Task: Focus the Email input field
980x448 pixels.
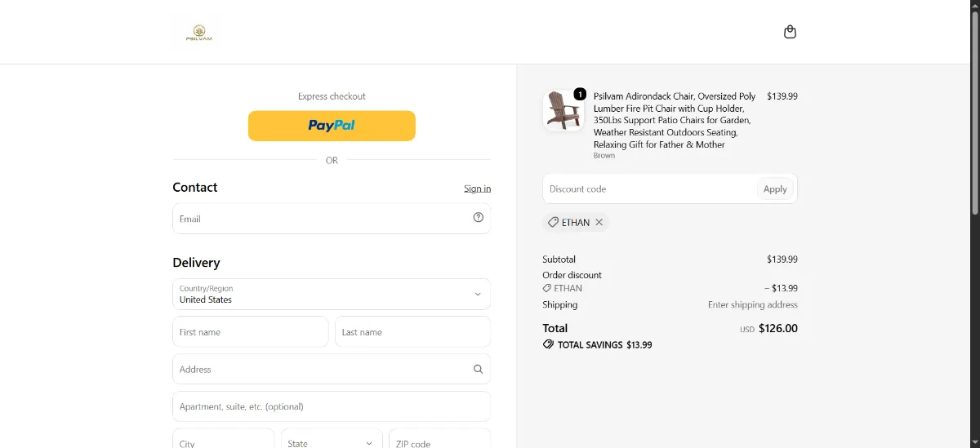Action: click(332, 219)
